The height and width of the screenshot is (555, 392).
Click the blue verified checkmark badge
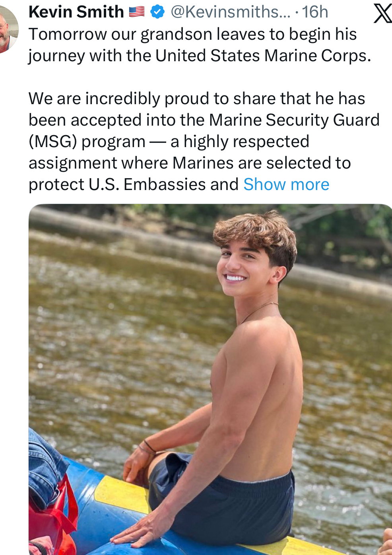(157, 12)
